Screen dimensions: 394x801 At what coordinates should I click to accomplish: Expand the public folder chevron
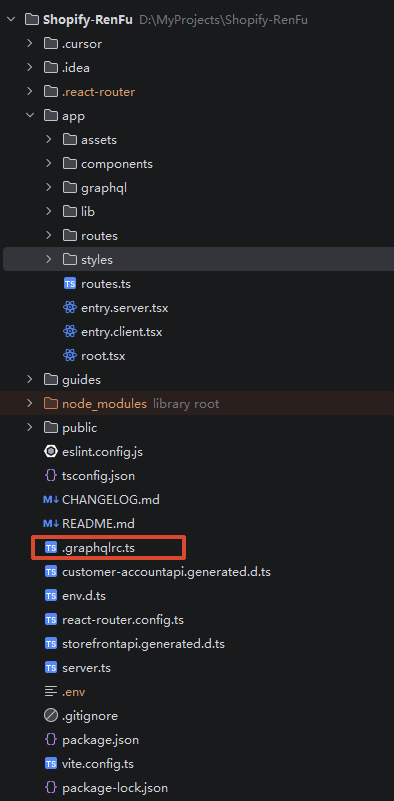coord(30,428)
